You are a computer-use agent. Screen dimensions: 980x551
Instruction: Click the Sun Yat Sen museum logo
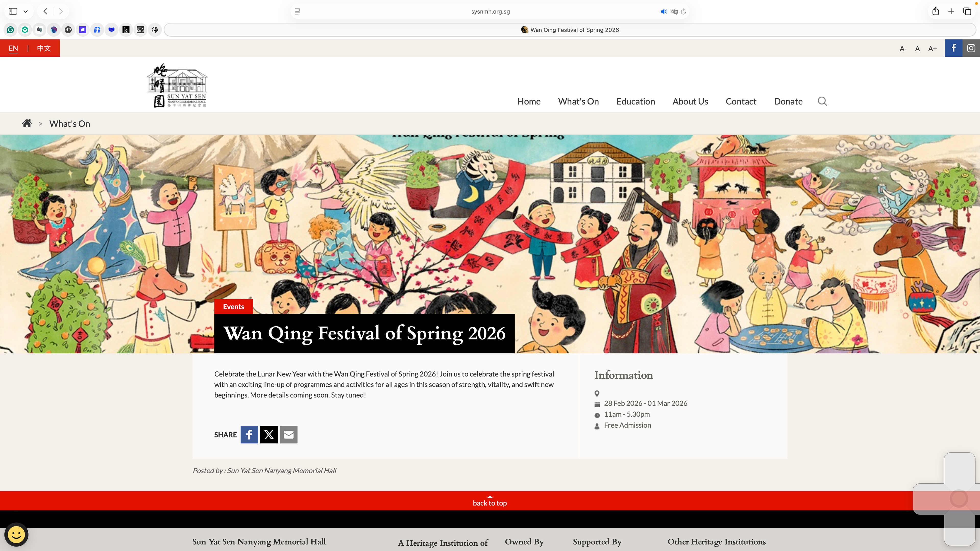[177, 85]
